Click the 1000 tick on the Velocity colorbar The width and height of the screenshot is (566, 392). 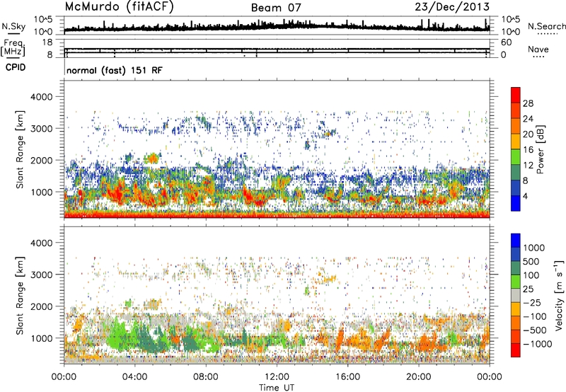click(x=534, y=248)
